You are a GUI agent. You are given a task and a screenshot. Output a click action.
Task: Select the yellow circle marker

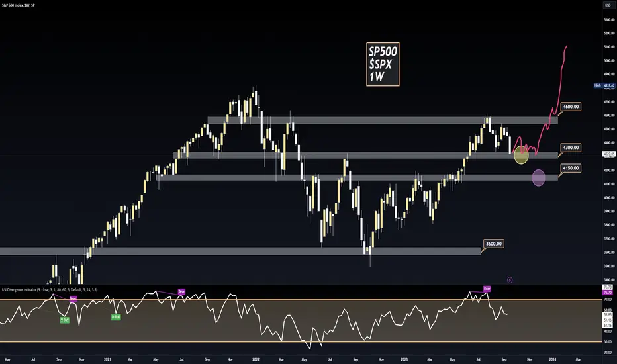click(x=521, y=155)
